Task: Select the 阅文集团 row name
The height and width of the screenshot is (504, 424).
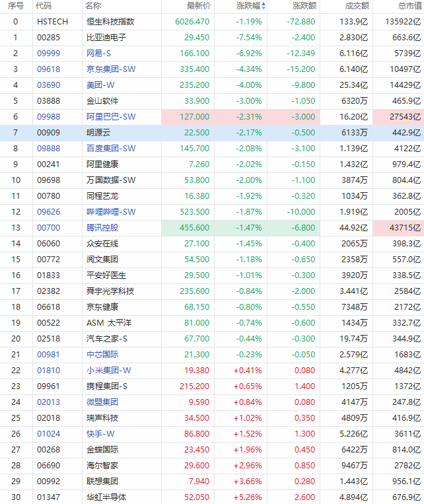Action: coord(102,260)
